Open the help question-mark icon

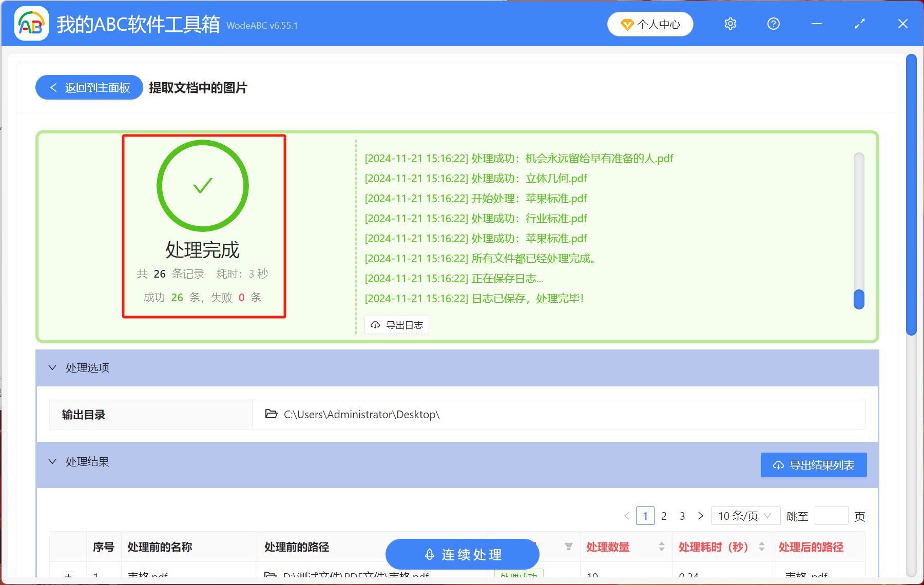773,24
